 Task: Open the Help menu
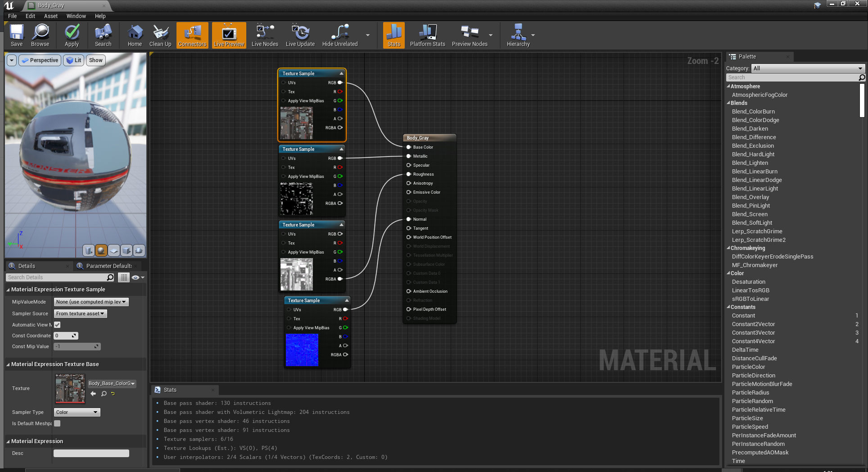[x=100, y=16]
